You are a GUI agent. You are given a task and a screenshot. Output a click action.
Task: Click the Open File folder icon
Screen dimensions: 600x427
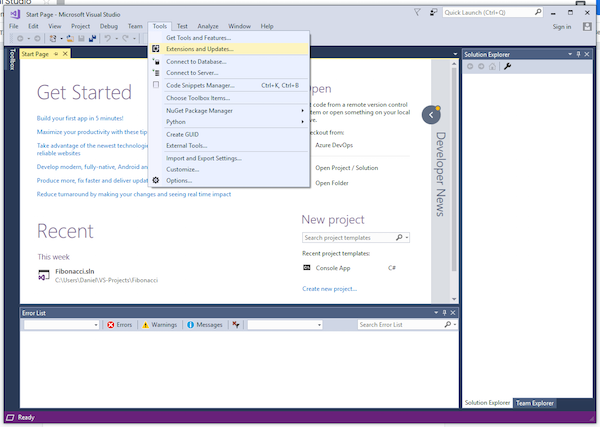click(x=70, y=38)
